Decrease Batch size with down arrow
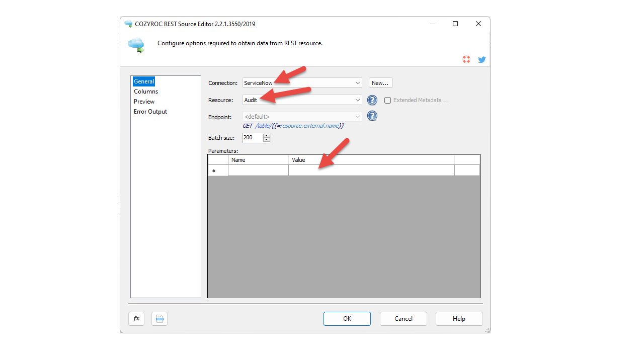644x362 pixels. pyautogui.click(x=267, y=140)
